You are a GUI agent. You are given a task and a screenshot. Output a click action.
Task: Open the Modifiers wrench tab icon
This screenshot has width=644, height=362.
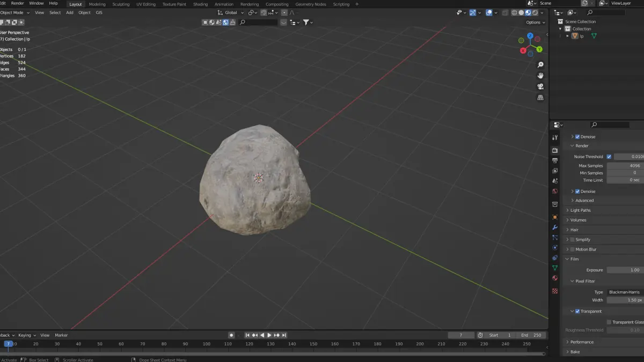(x=555, y=227)
